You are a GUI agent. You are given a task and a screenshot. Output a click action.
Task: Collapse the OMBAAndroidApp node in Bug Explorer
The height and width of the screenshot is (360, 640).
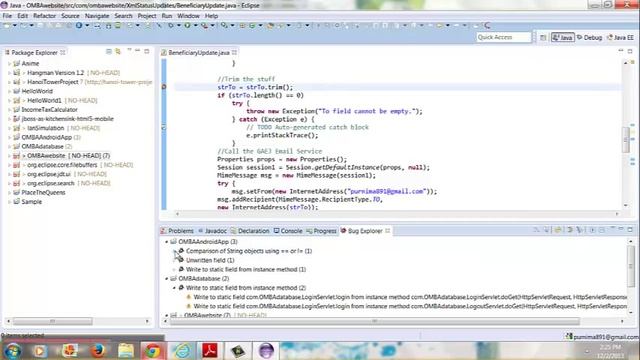167,242
